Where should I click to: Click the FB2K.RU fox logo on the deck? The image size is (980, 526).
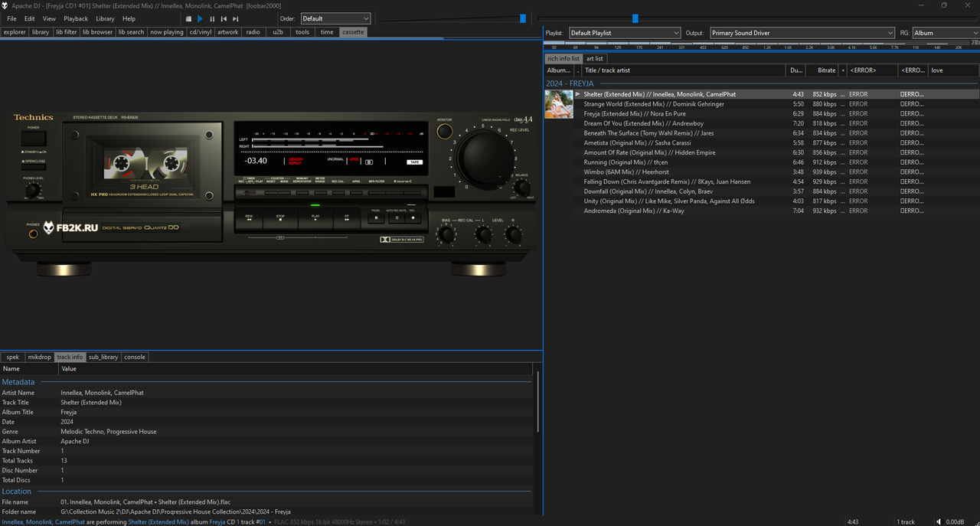tap(48, 227)
